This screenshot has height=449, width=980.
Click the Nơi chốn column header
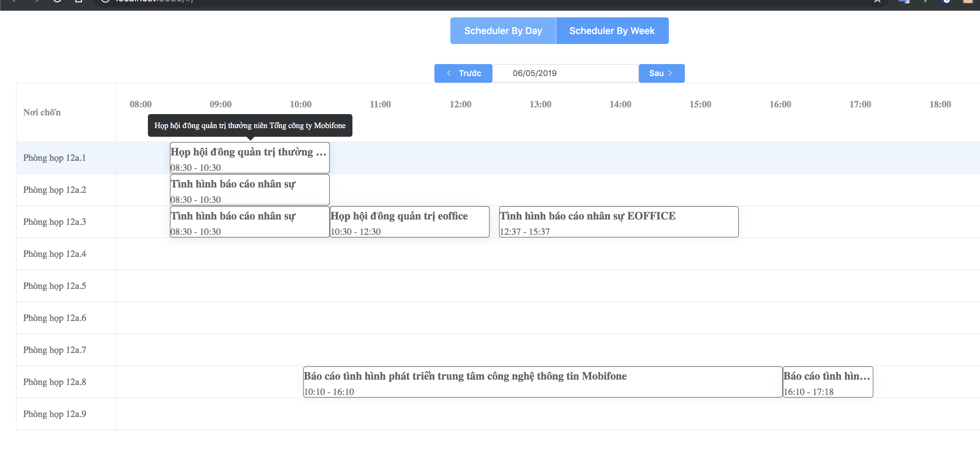pos(42,112)
